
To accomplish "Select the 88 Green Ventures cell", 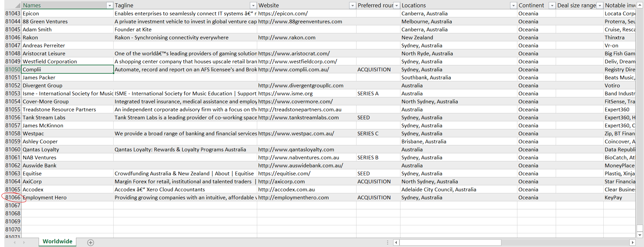I will 68,21.
